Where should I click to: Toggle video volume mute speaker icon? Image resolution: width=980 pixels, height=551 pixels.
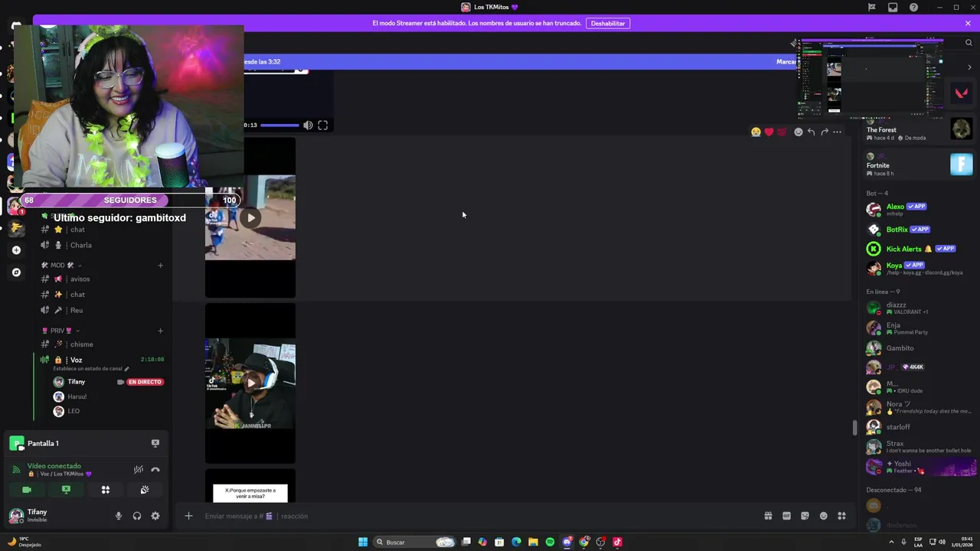[308, 126]
